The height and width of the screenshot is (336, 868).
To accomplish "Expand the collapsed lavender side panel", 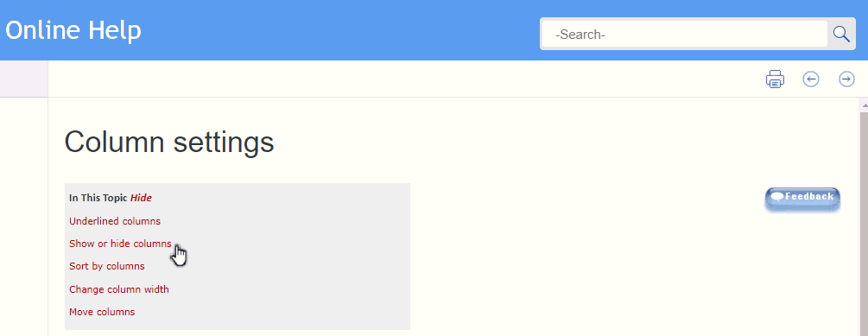I will [24, 79].
